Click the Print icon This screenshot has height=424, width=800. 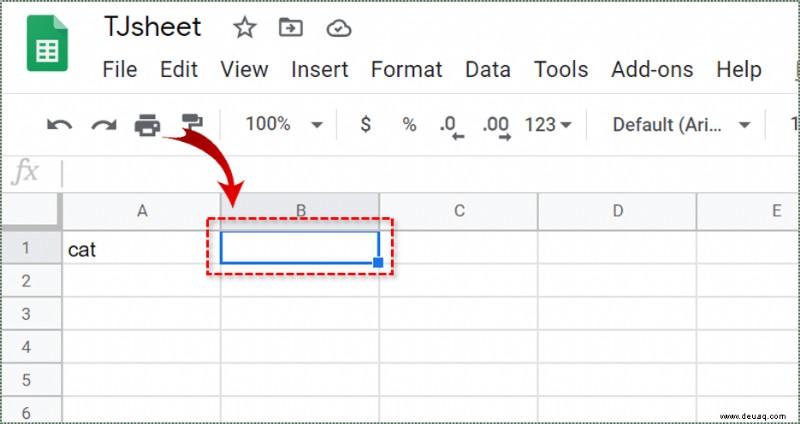coord(147,125)
